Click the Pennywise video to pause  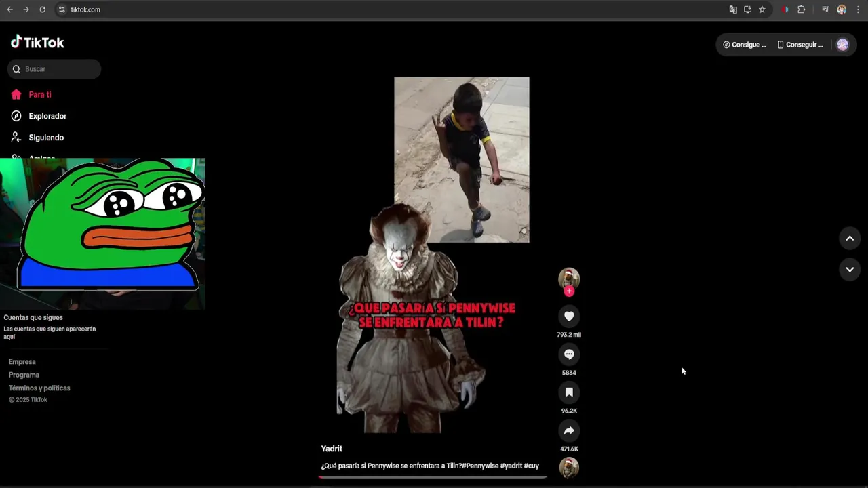coord(433,255)
